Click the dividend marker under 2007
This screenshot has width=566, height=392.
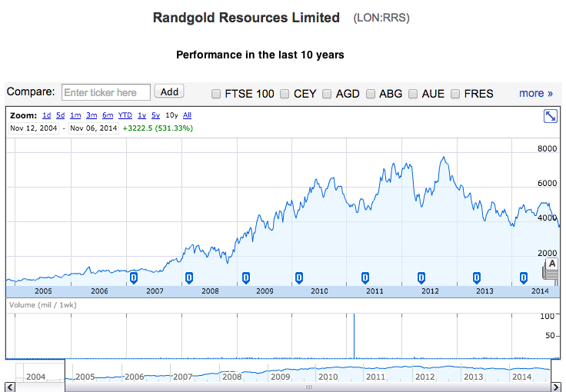point(134,277)
